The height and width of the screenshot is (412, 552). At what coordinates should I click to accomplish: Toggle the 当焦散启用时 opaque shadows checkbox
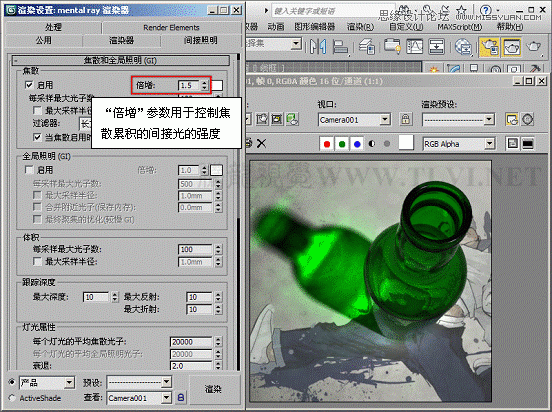click(x=37, y=137)
